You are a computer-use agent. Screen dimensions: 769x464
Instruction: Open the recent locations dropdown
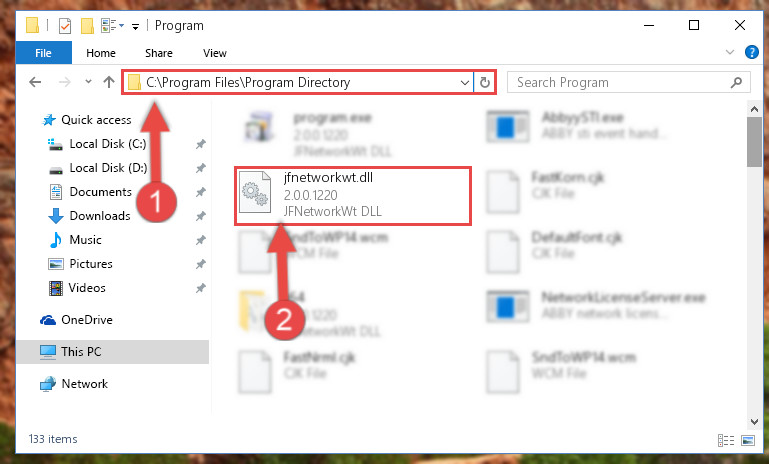coord(88,81)
